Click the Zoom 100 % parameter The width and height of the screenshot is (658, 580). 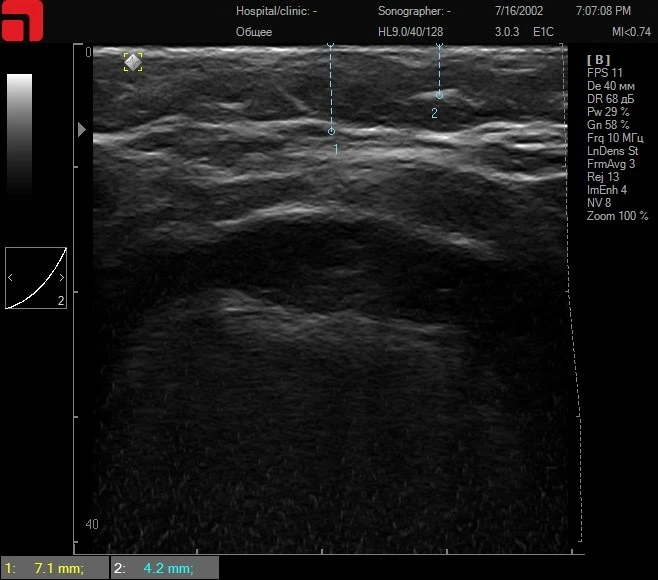coord(617,216)
